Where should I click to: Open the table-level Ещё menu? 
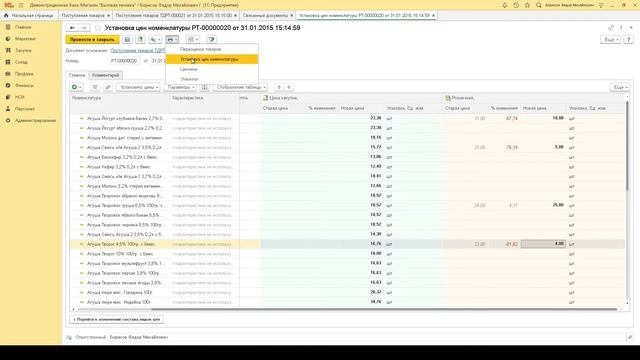point(620,87)
